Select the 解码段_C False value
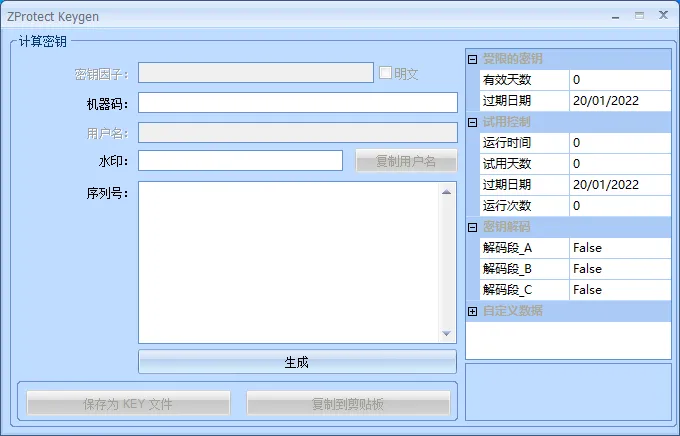The height and width of the screenshot is (436, 680). coord(620,290)
